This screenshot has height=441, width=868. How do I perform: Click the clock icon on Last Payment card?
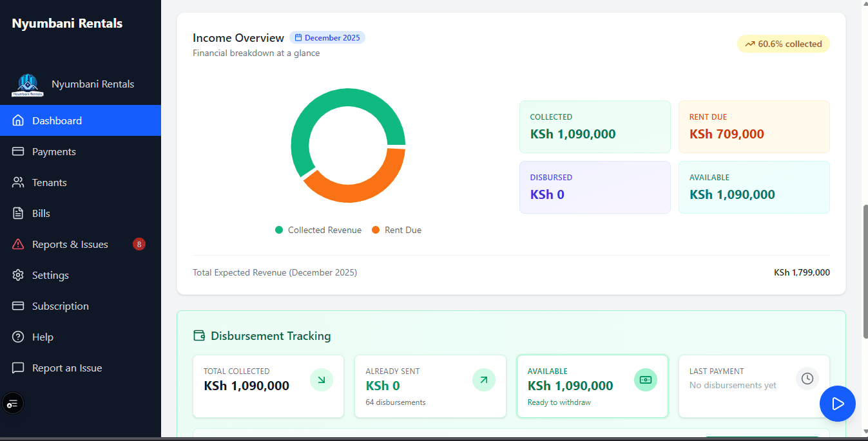(807, 379)
